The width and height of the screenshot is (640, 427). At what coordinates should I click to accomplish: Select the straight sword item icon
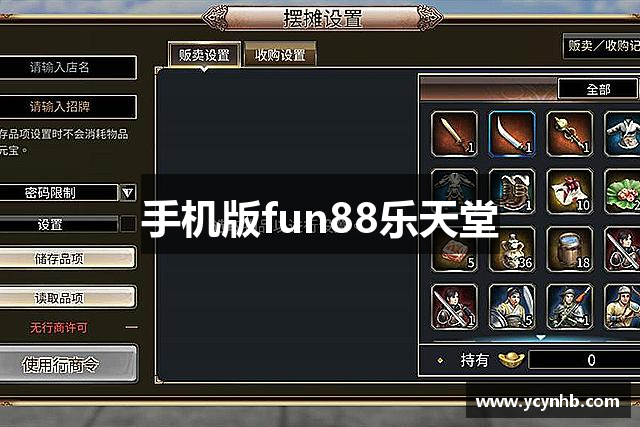(x=454, y=133)
